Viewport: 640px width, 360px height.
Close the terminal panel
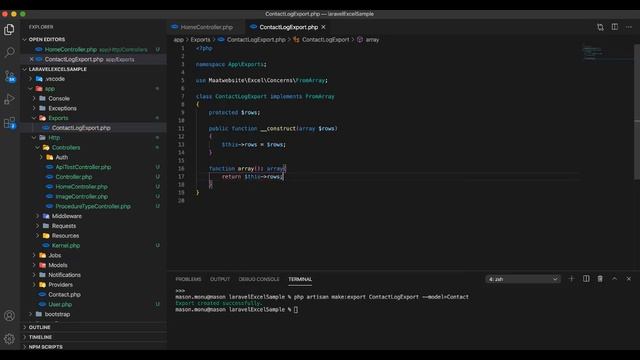[629, 279]
